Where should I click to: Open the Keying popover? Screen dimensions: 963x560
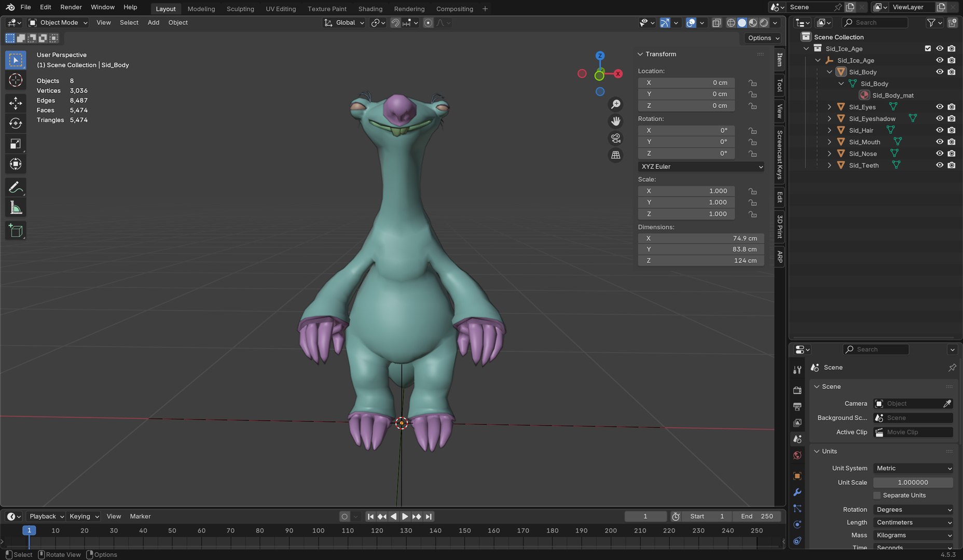click(x=84, y=516)
